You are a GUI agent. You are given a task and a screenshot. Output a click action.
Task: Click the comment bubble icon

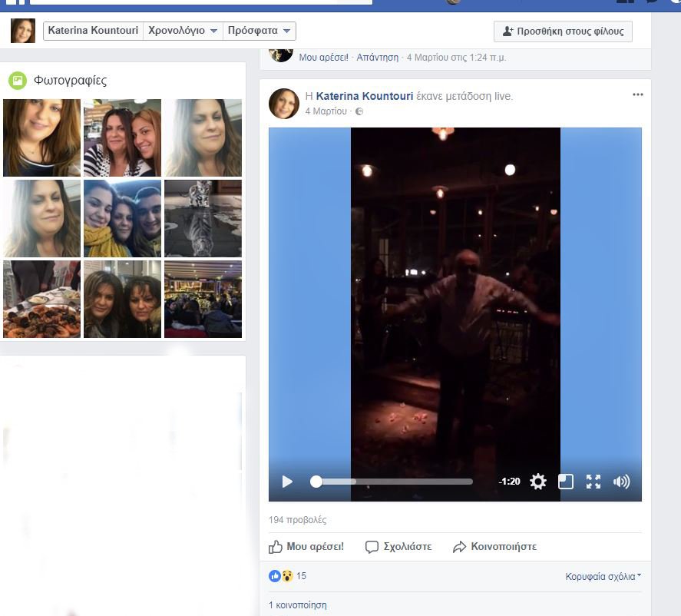click(372, 547)
